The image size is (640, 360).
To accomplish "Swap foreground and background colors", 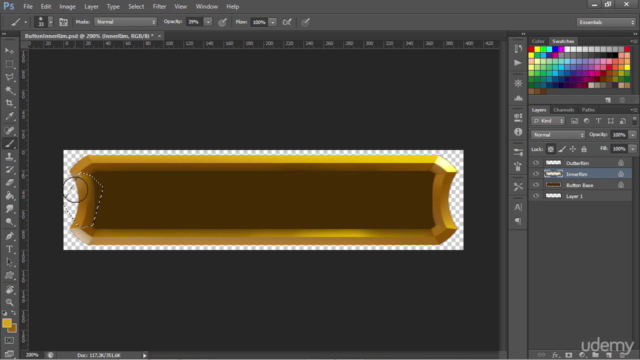I will click(x=13, y=313).
